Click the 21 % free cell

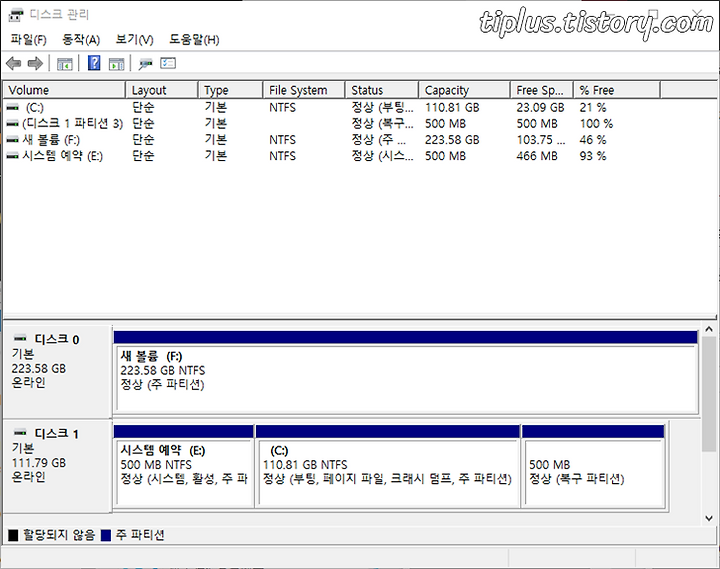coord(593,107)
